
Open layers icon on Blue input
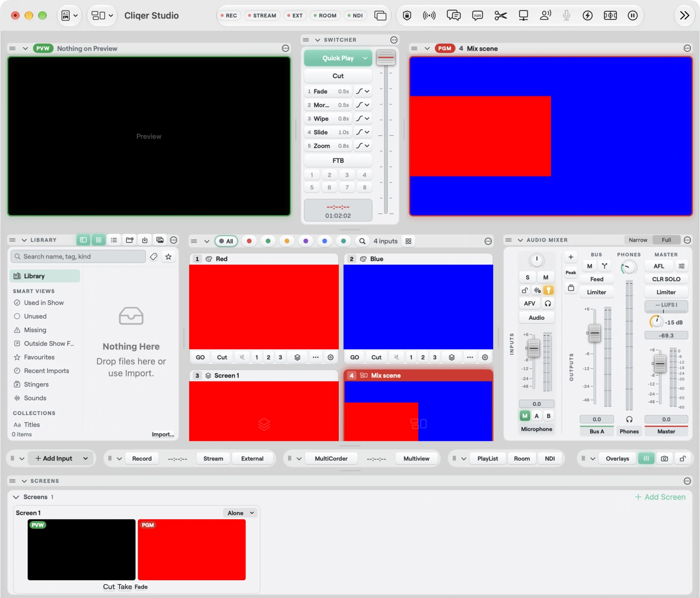coord(451,357)
